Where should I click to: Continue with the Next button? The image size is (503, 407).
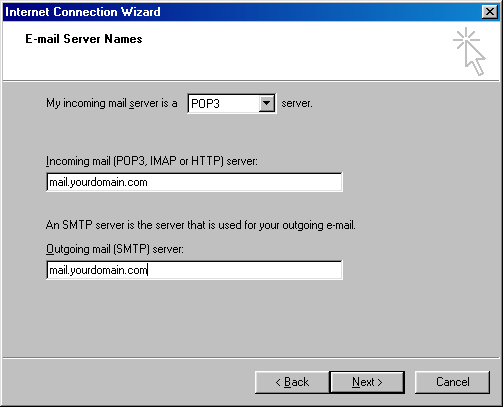tap(367, 382)
